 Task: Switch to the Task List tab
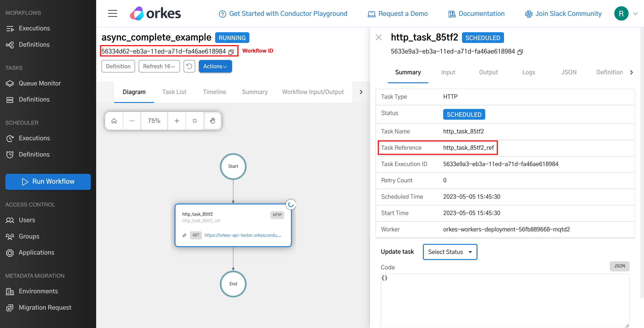pos(174,92)
